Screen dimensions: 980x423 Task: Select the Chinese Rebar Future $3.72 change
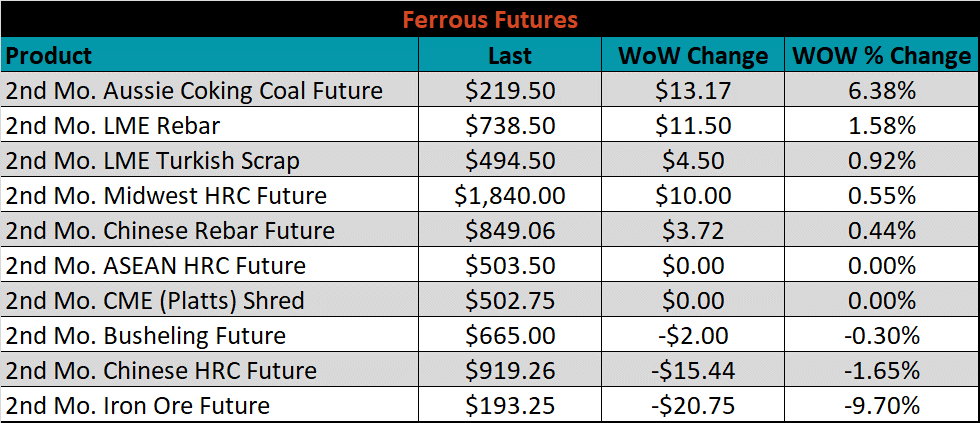[x=693, y=231]
